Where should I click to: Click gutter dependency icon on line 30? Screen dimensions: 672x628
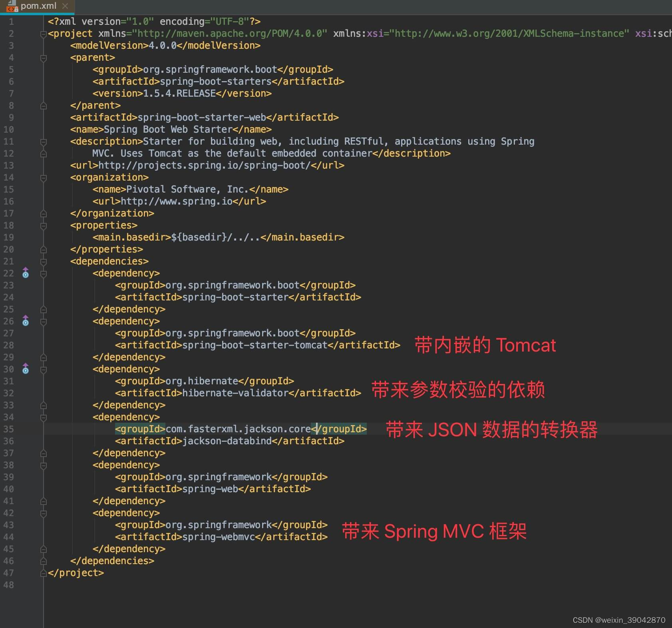coord(26,369)
